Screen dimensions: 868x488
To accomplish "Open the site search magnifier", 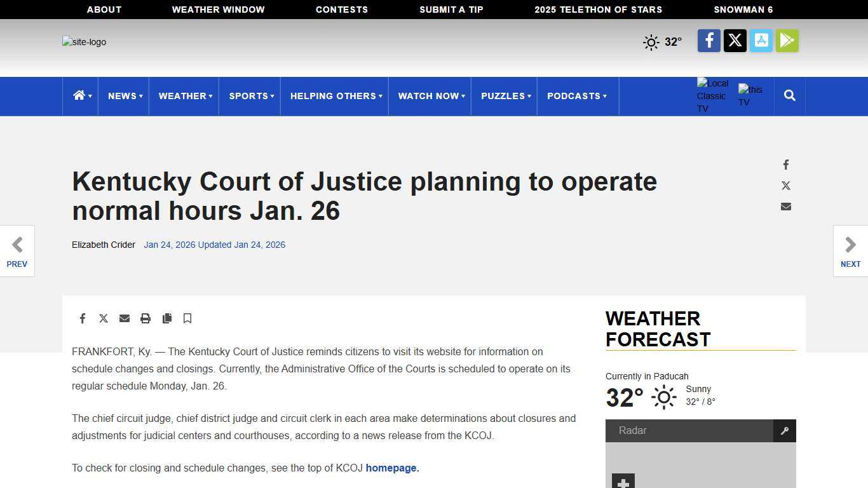I will (x=789, y=95).
